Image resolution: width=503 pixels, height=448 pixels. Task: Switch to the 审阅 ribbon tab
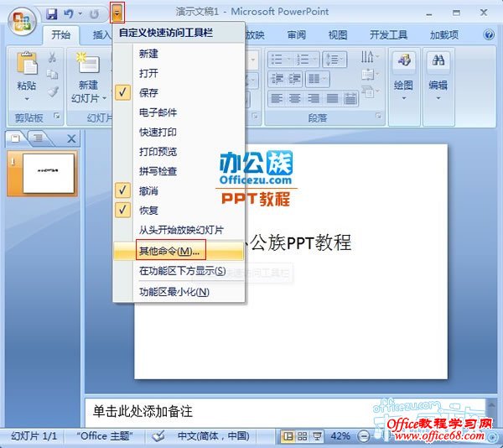click(x=296, y=34)
